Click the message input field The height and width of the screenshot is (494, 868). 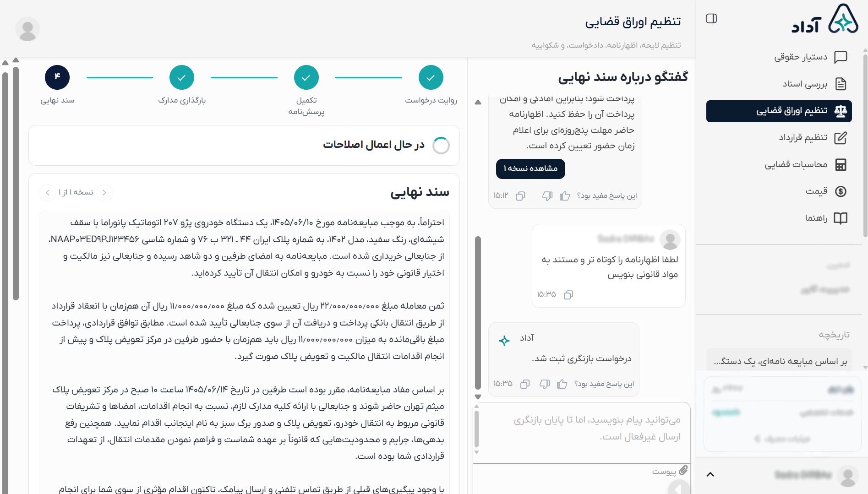pos(582,433)
